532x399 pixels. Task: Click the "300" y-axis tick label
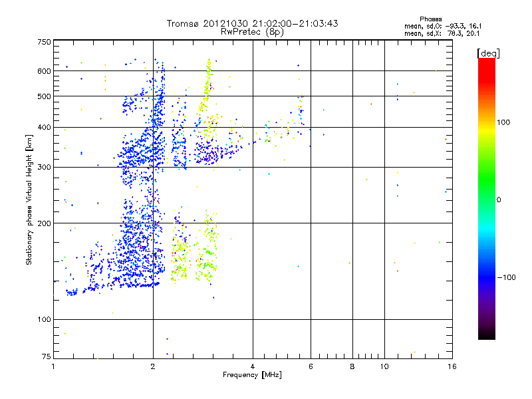pos(44,168)
